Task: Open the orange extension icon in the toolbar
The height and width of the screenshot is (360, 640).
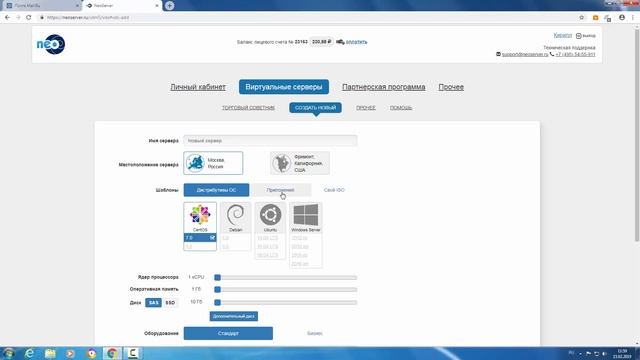Action: (596, 18)
